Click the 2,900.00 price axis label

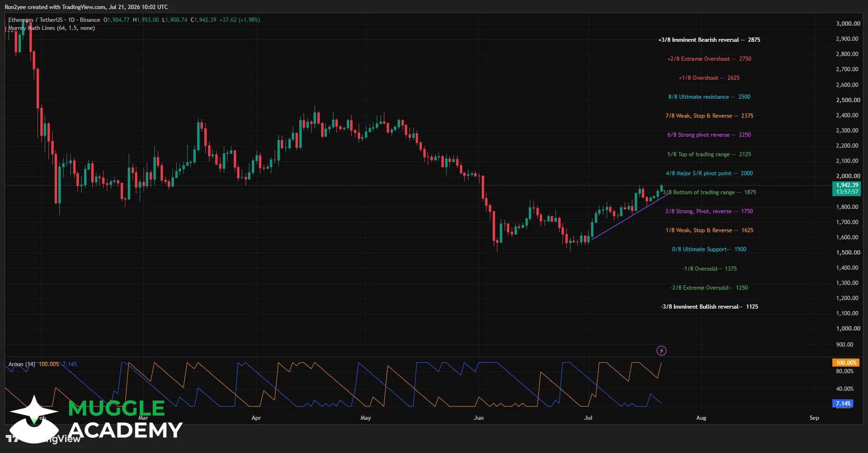(x=848, y=38)
